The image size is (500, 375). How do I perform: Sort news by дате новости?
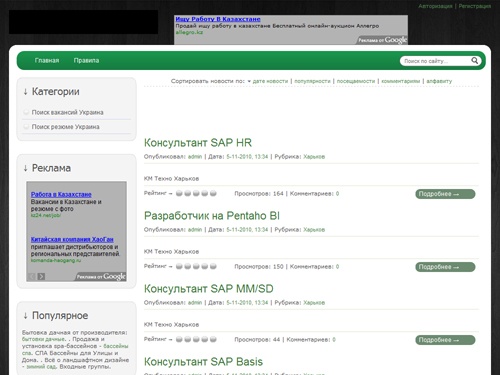[x=270, y=81]
